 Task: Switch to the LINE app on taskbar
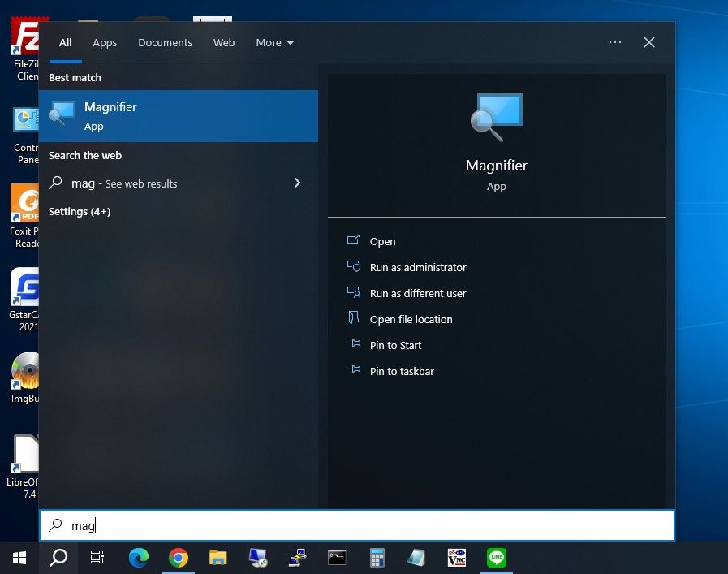pyautogui.click(x=497, y=558)
